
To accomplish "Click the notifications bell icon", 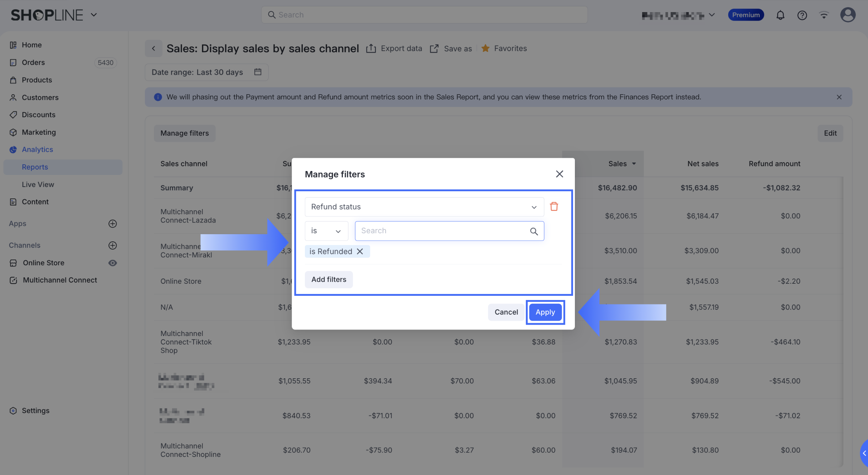I will pyautogui.click(x=780, y=15).
